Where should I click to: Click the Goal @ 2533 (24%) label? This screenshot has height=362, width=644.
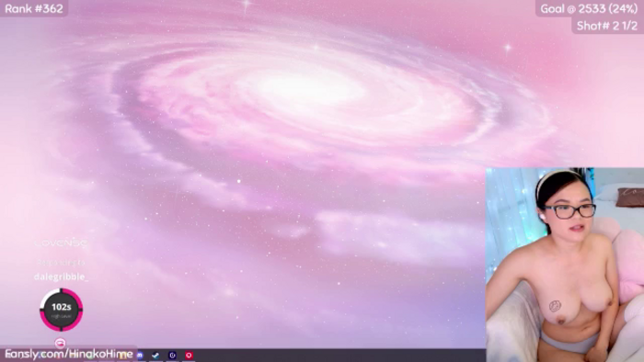coord(589,8)
